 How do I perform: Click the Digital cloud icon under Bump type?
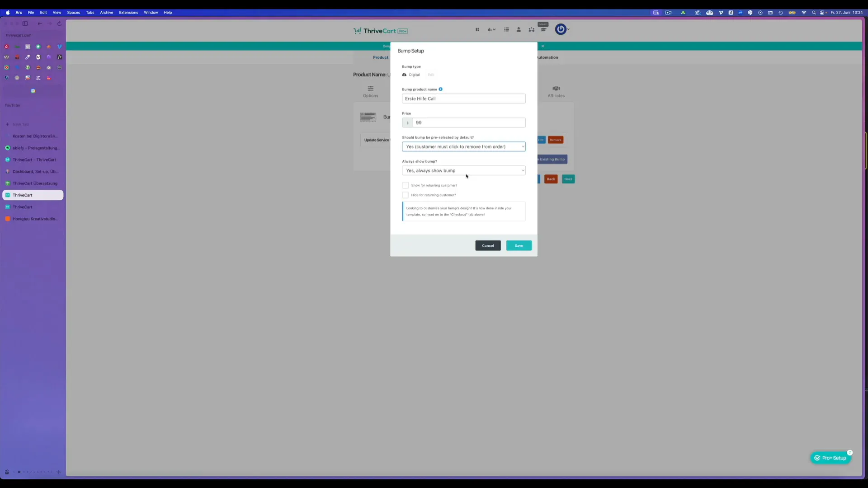(x=404, y=75)
